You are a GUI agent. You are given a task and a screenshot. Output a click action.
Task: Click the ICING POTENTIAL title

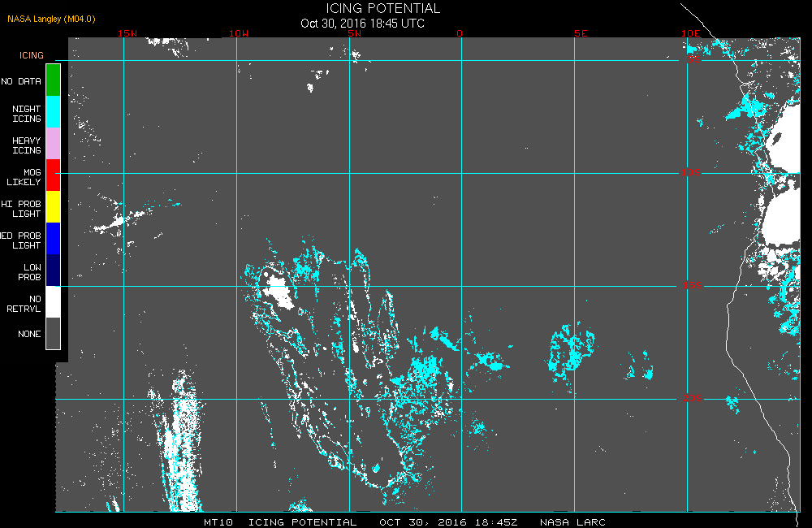pyautogui.click(x=382, y=8)
